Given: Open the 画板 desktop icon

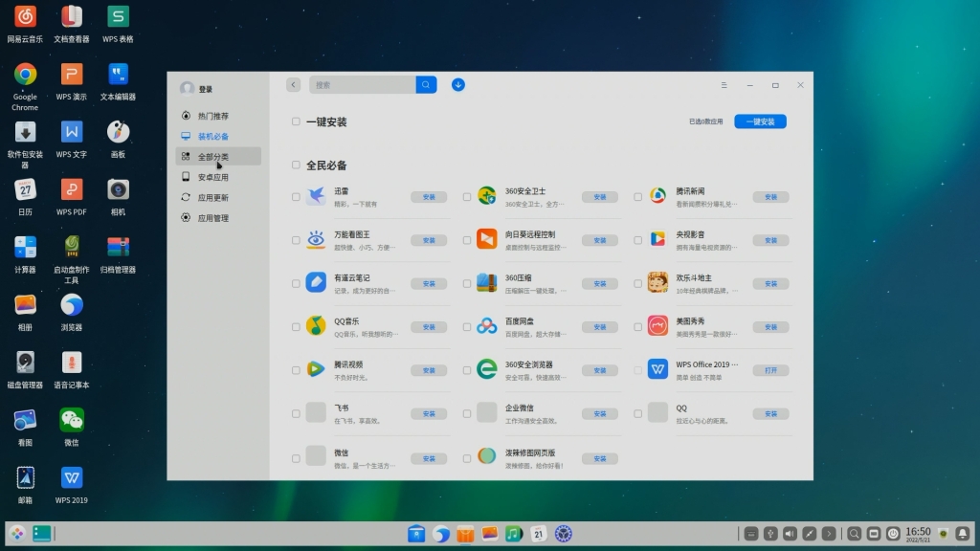Looking at the screenshot, I should tap(118, 132).
